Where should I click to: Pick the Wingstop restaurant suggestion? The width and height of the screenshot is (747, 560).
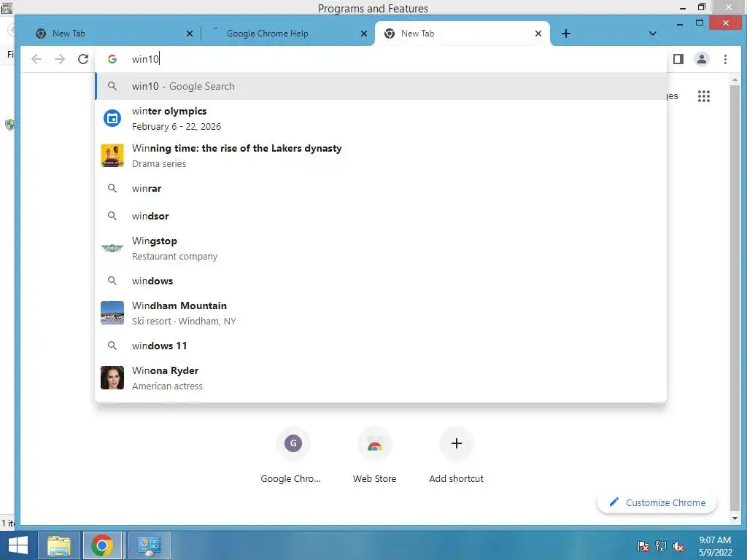pyautogui.click(x=381, y=248)
